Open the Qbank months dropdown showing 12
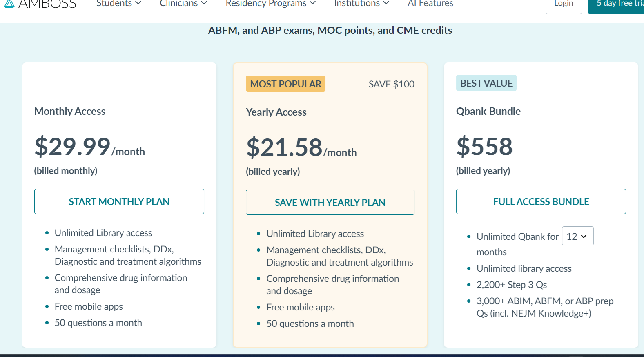644x357 pixels. (577, 236)
